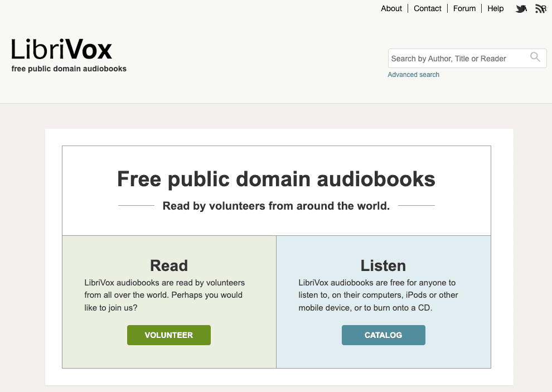
Task: Open the Help menu link
Action: [495, 8]
